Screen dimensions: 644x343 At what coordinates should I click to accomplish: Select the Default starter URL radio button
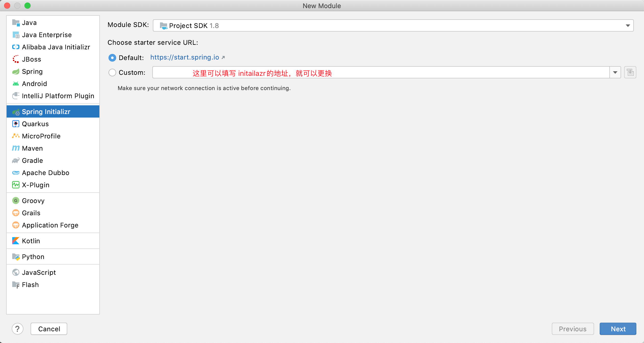click(x=112, y=58)
